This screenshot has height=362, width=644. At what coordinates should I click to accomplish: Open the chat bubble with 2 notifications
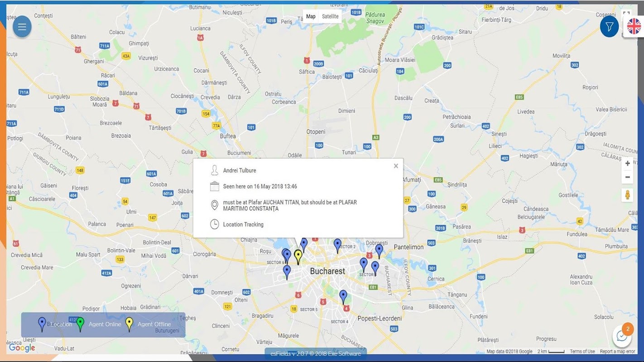pos(622,336)
